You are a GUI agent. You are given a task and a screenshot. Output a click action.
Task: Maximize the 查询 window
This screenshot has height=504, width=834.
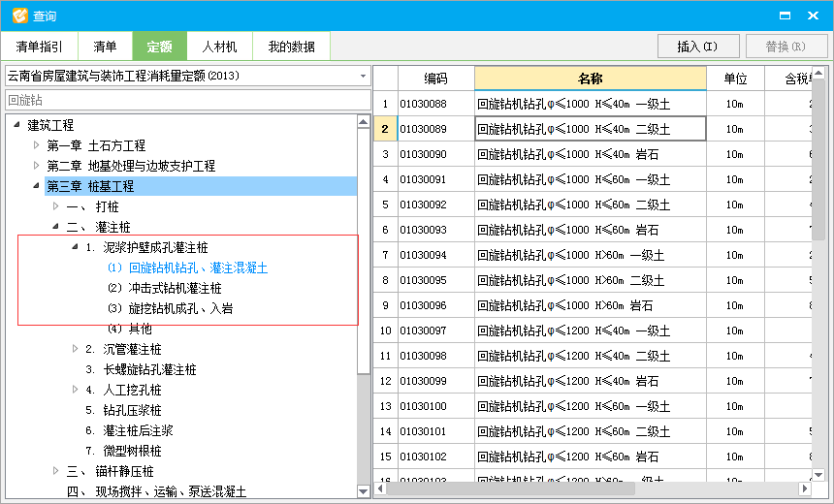tap(785, 16)
